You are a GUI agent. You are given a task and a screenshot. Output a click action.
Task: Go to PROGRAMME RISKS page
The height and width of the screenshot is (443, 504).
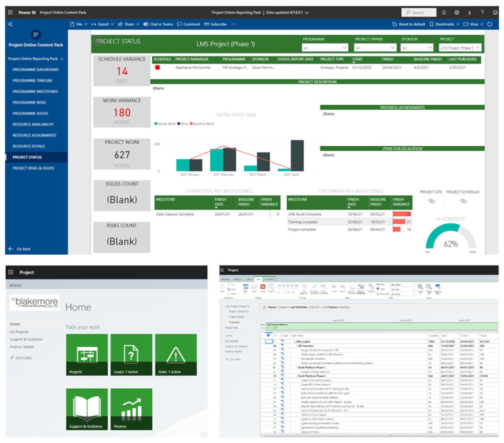pyautogui.click(x=29, y=102)
